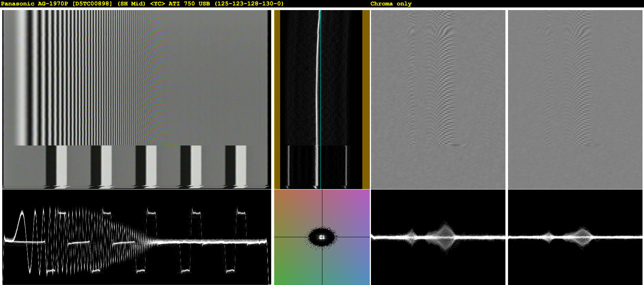Click the first chroma-only gray image
Image resolution: width=644 pixels, height=285 pixels.
pyautogui.click(x=438, y=99)
